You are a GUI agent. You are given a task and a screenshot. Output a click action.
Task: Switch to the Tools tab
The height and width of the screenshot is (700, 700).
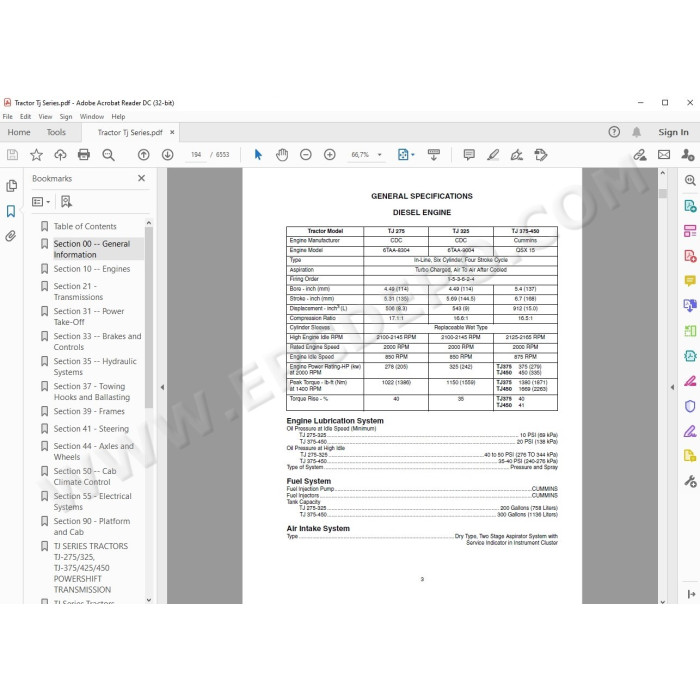[x=56, y=132]
